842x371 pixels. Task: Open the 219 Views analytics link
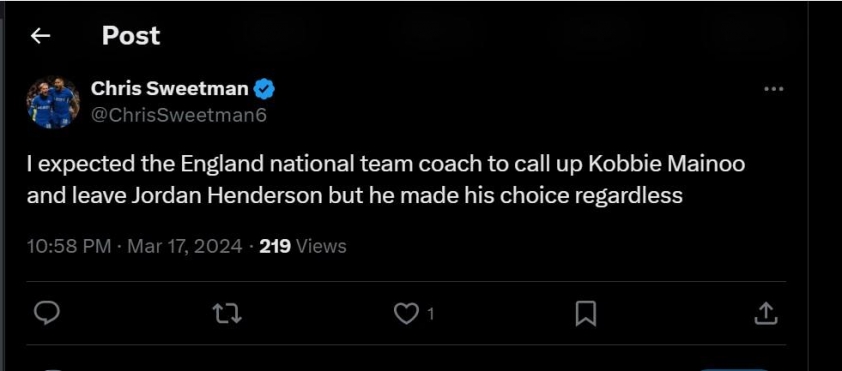coord(303,246)
